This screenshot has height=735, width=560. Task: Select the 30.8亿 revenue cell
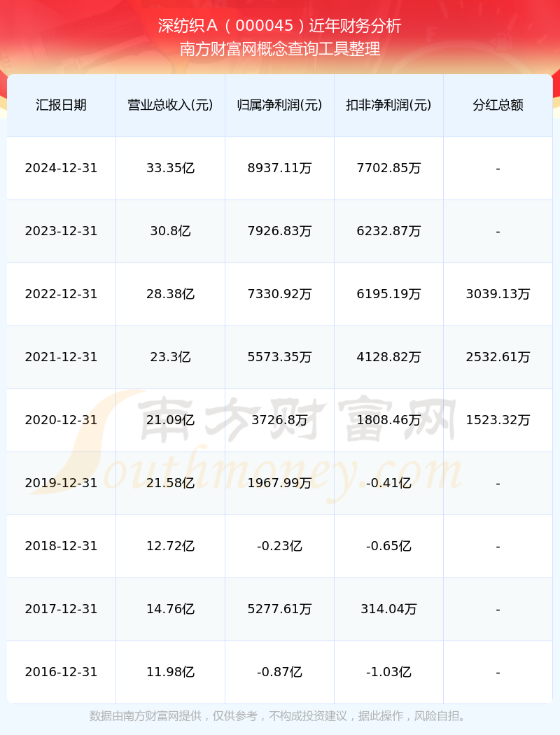click(x=171, y=231)
